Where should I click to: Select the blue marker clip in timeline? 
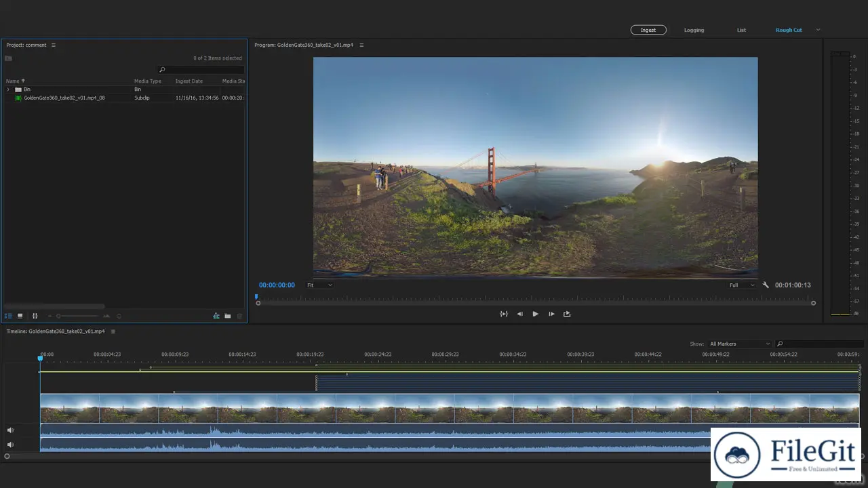[588, 384]
